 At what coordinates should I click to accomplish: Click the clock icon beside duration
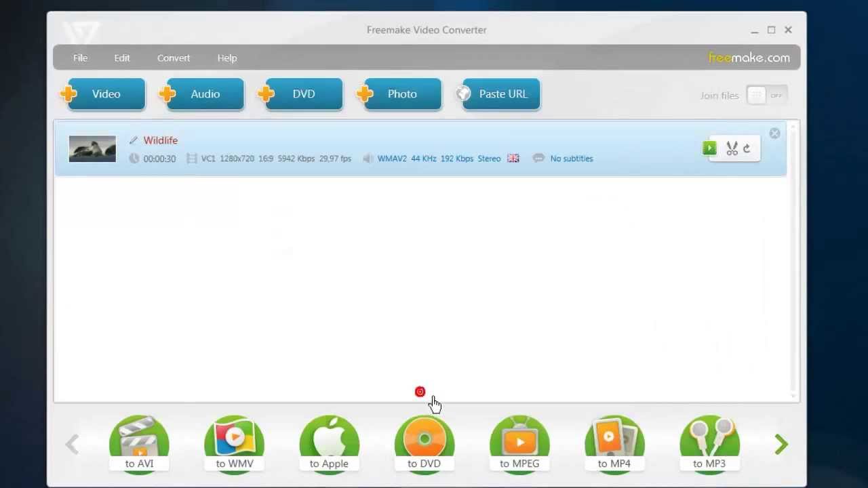pos(134,159)
